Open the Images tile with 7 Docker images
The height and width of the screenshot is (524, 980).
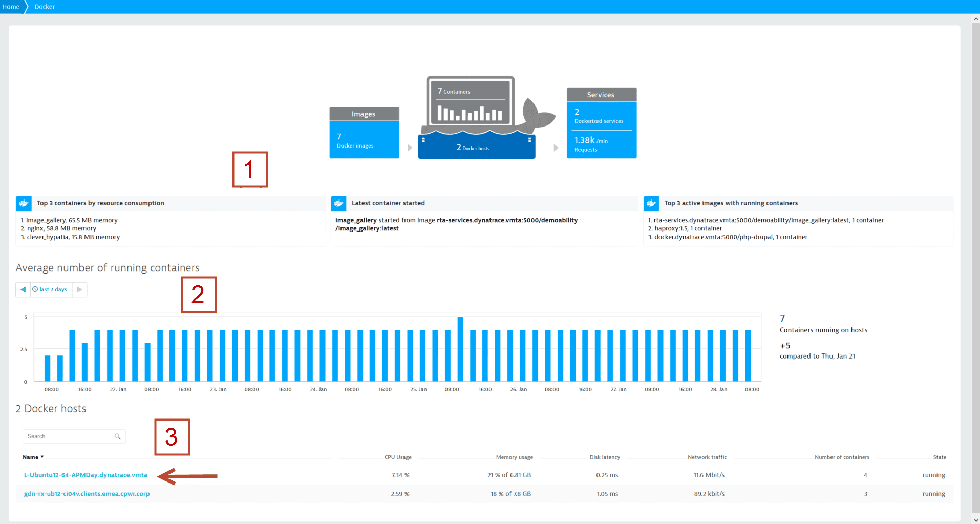tap(364, 133)
